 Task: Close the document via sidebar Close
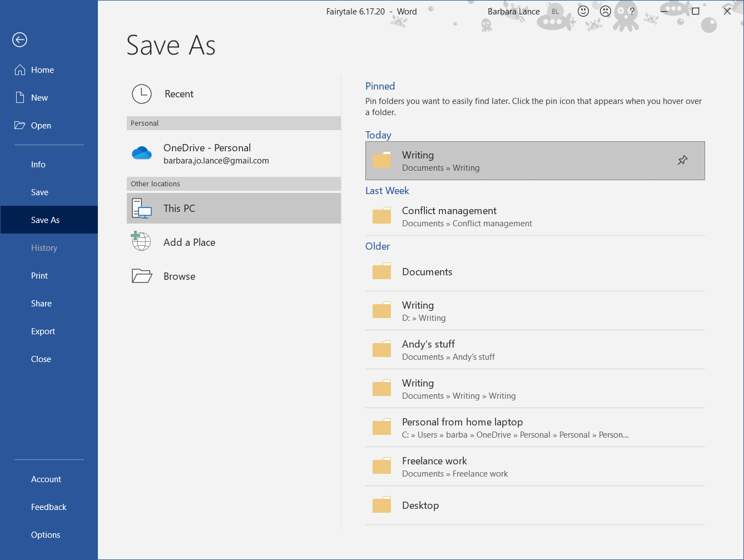(49, 359)
